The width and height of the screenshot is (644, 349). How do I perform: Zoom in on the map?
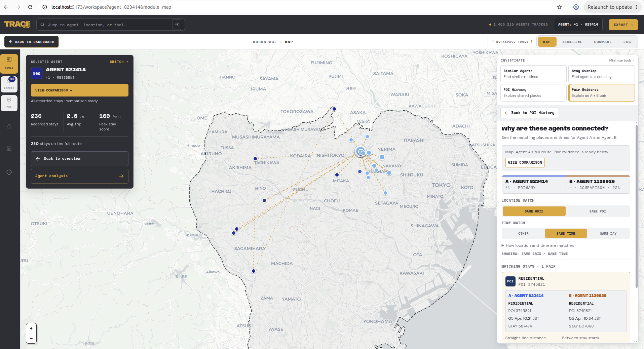pyautogui.click(x=31, y=328)
